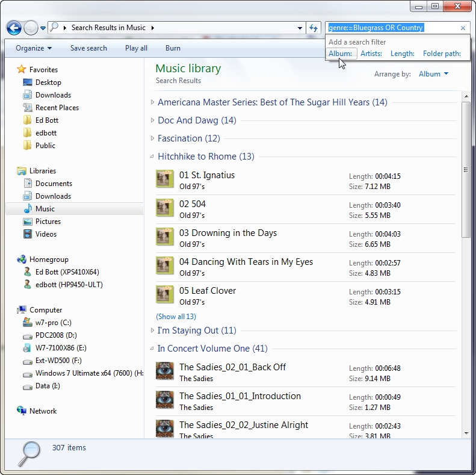Expand the I'm Staying Out group
The height and width of the screenshot is (475, 476).
point(152,331)
